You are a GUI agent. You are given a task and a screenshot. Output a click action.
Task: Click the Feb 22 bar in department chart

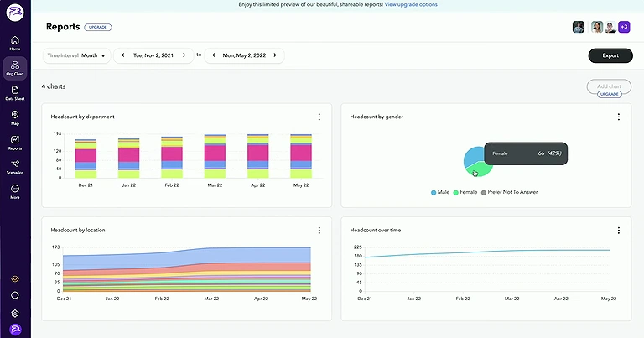pyautogui.click(x=172, y=158)
